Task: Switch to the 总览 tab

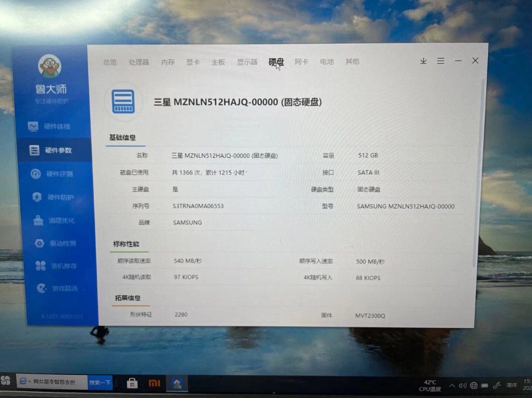Action: click(110, 62)
